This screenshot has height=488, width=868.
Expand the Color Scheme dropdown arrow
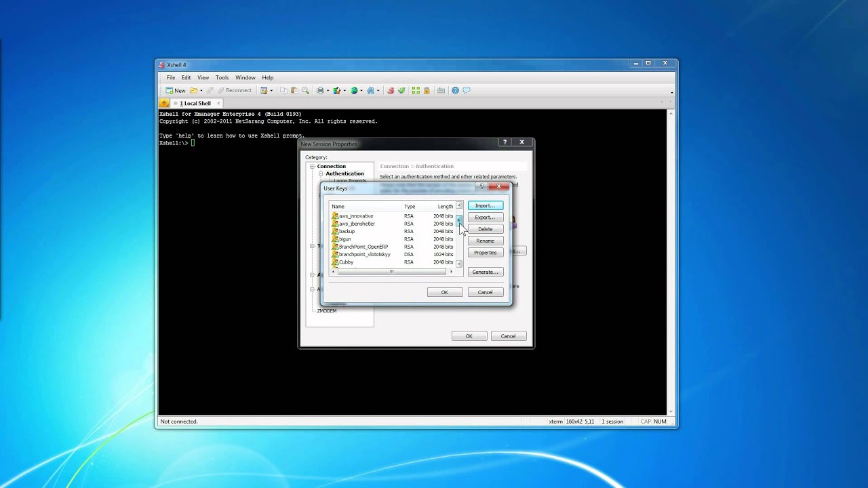[344, 90]
